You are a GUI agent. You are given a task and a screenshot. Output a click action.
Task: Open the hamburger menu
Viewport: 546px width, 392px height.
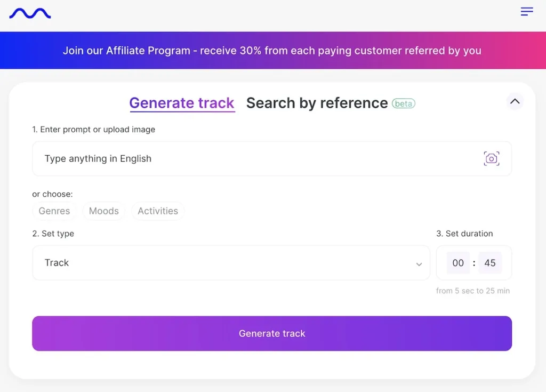[526, 12]
